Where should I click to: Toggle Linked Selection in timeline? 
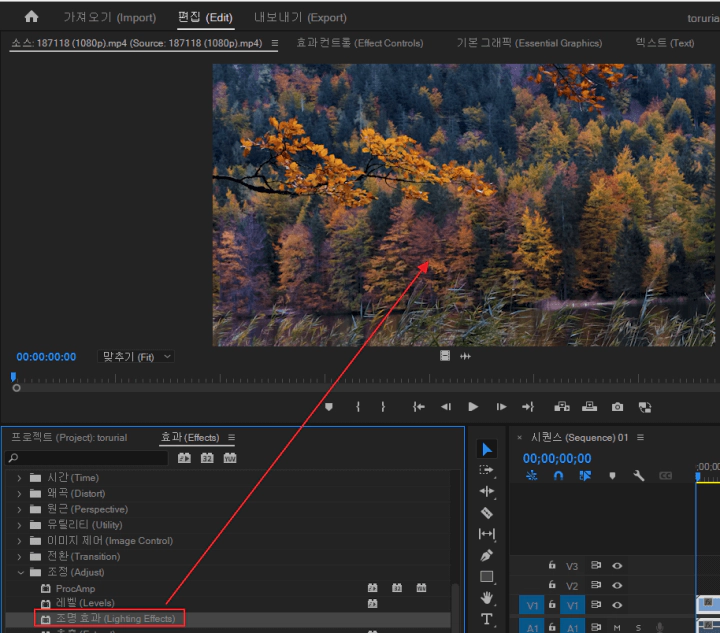(585, 476)
